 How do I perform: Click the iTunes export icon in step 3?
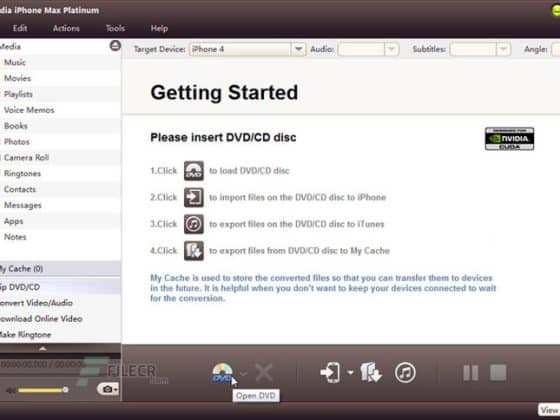tap(194, 224)
